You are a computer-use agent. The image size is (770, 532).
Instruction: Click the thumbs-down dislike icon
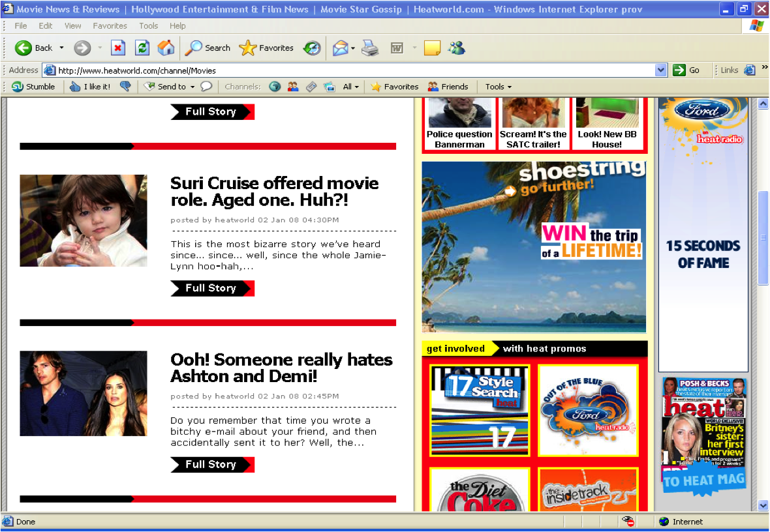(126, 86)
